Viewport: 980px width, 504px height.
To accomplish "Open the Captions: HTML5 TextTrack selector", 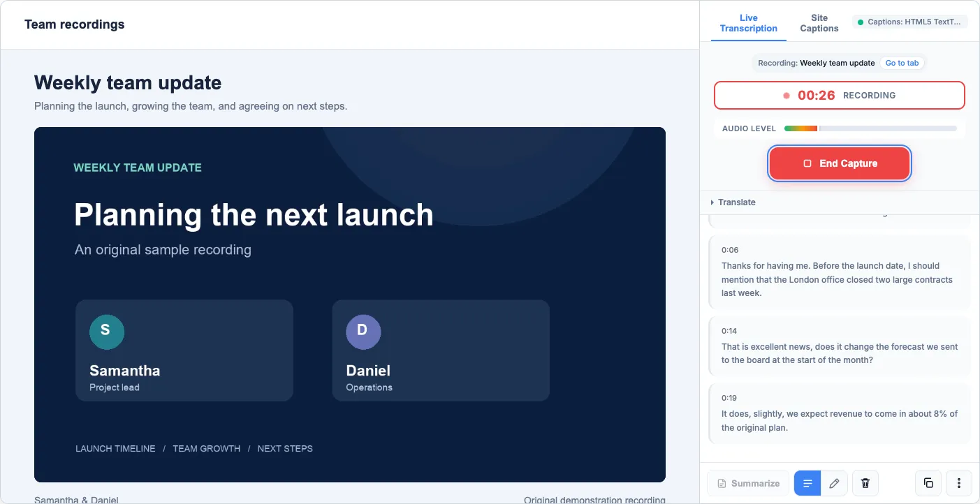I will [910, 22].
